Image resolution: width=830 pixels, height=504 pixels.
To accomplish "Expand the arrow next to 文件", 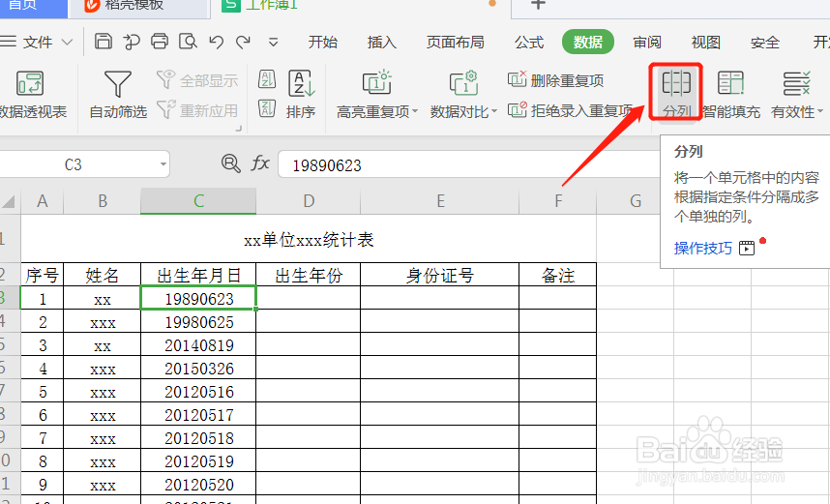I will click(67, 42).
